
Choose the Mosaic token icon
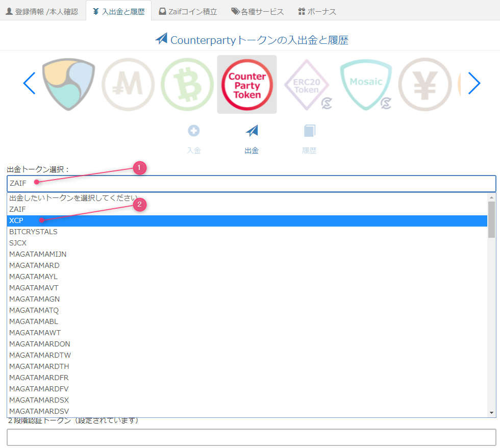coord(366,84)
